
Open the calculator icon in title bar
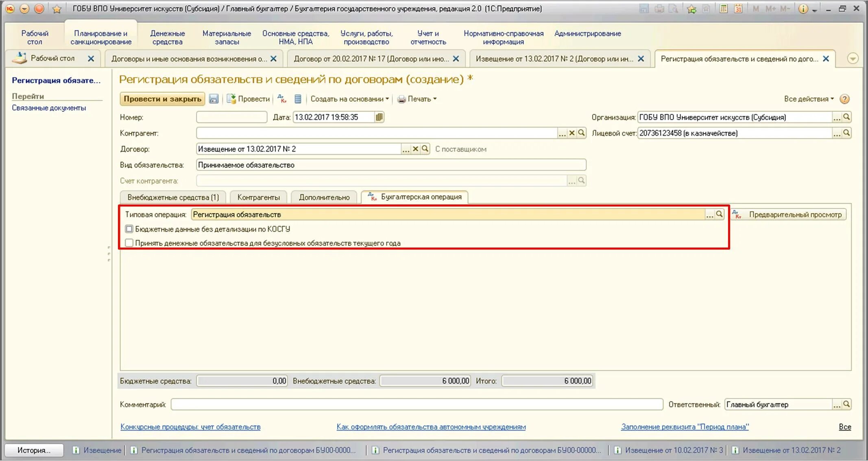click(723, 9)
